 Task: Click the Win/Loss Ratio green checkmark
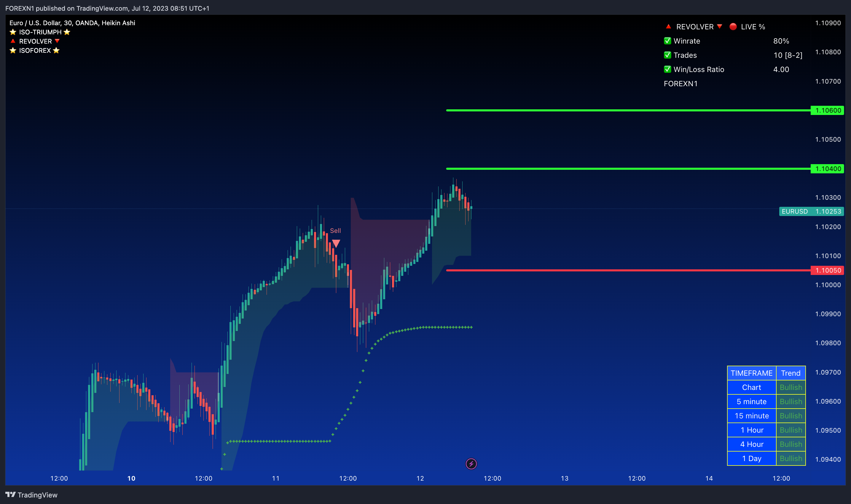[x=667, y=69]
